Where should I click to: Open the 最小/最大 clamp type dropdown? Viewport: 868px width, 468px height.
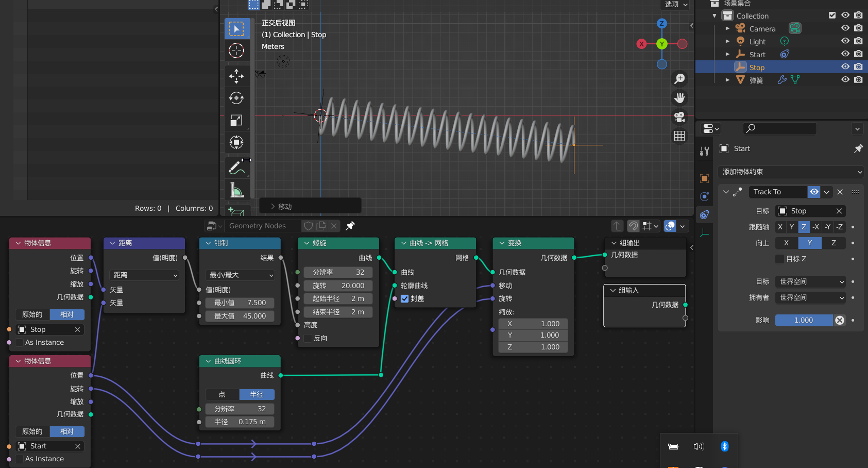point(241,275)
